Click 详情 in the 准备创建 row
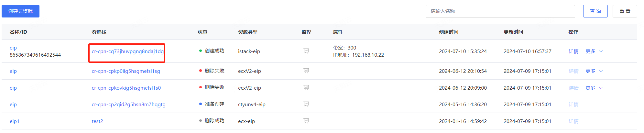Screen dimensions: 644x133 [573, 104]
